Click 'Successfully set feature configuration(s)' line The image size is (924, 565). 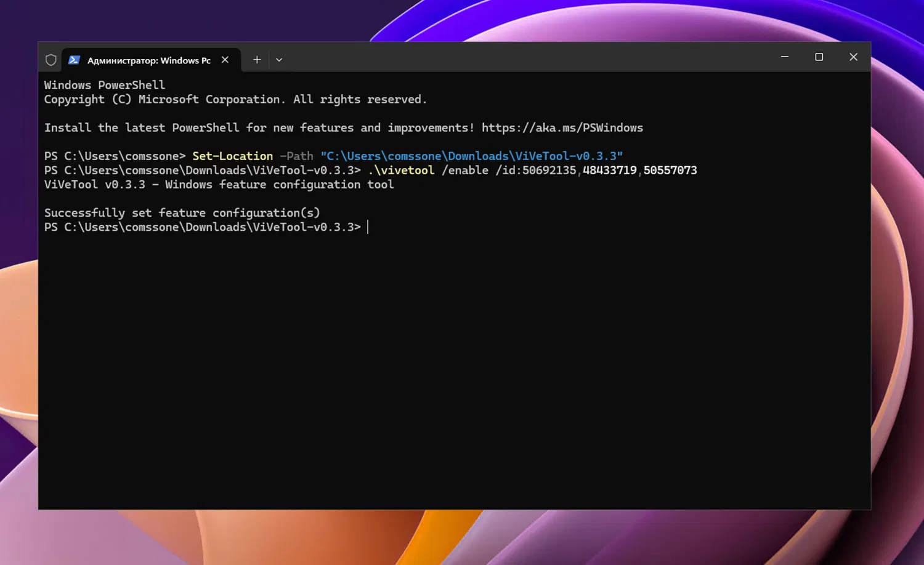[x=182, y=213]
